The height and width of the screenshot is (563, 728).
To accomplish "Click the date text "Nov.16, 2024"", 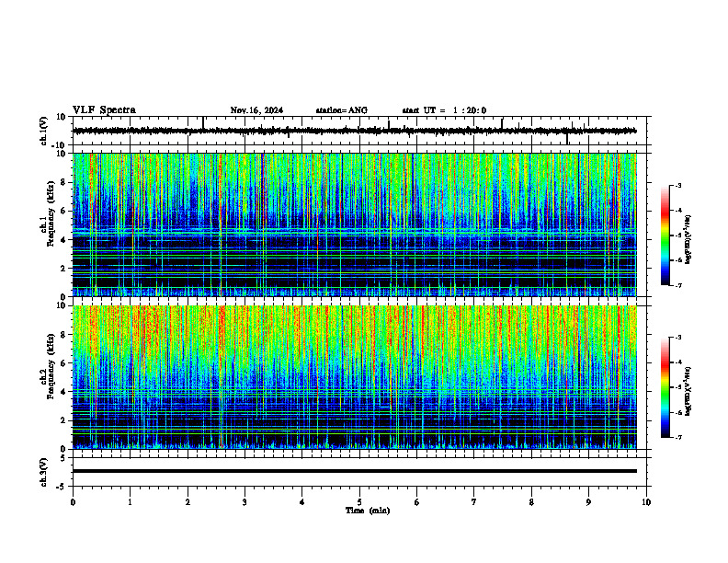I will point(256,110).
